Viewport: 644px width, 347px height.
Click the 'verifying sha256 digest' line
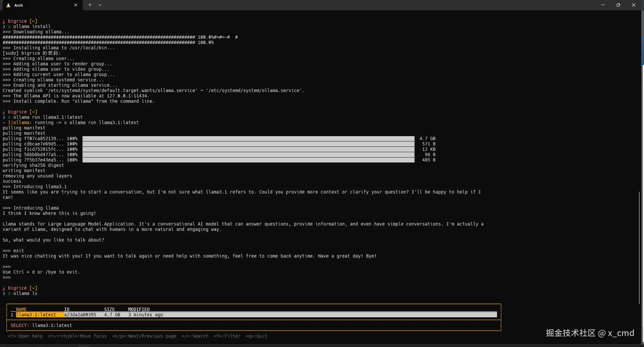pyautogui.click(x=33, y=165)
